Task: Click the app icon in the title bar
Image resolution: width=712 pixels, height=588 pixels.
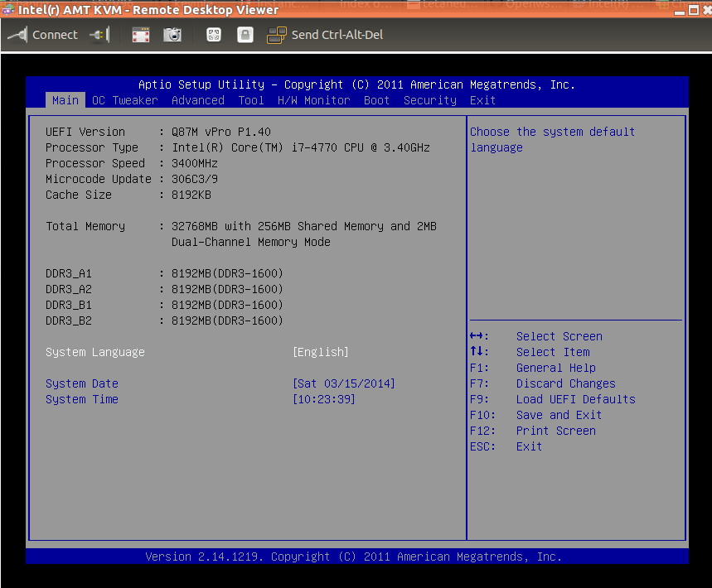Action: tap(7, 10)
